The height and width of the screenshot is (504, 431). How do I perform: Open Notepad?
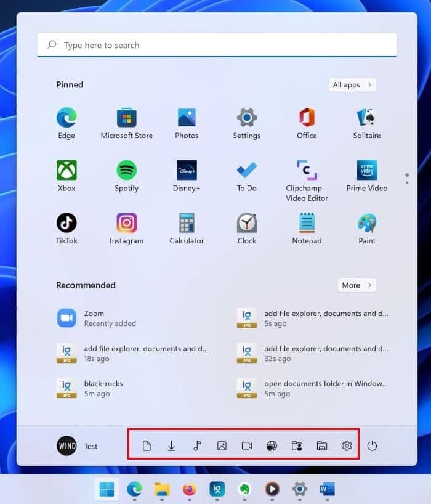coord(307,229)
